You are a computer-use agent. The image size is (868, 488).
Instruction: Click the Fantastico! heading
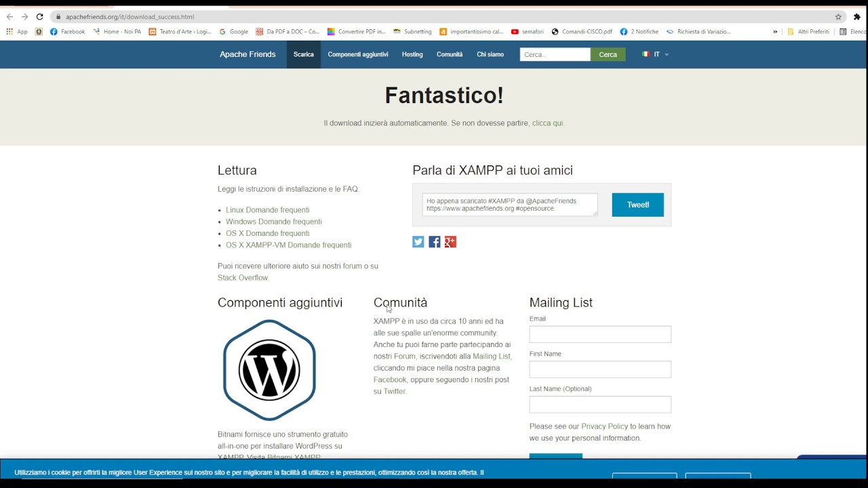click(x=444, y=95)
